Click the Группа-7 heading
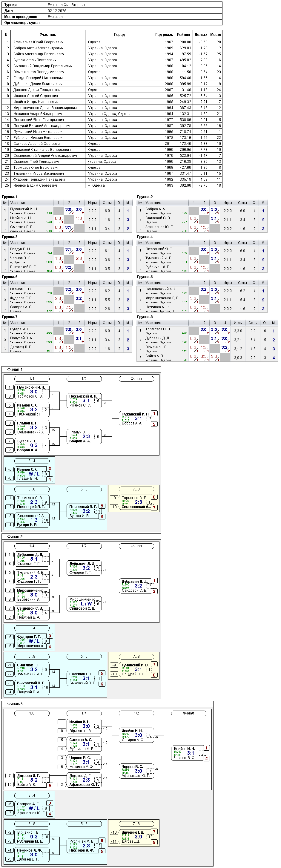281x868 pixels. click(10, 317)
